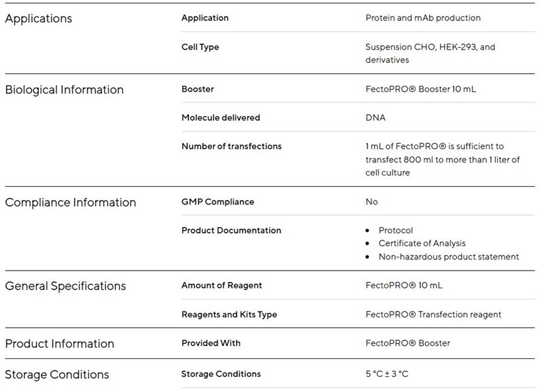Click the Storage Conditions section heading
This screenshot has height=392, width=541.
(57, 375)
